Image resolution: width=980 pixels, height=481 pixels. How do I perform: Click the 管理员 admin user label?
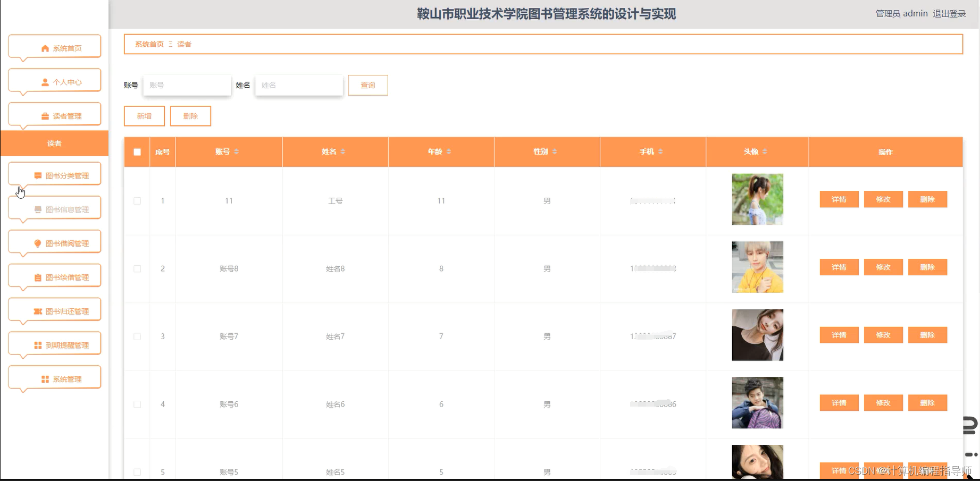pyautogui.click(x=901, y=14)
